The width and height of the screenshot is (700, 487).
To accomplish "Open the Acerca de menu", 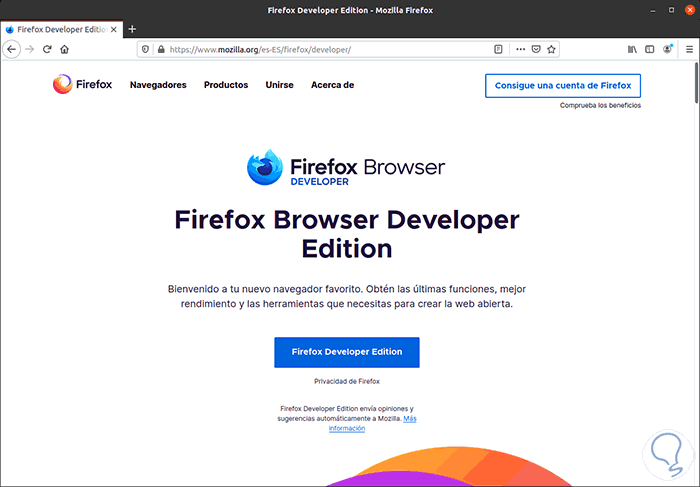I will click(x=333, y=85).
